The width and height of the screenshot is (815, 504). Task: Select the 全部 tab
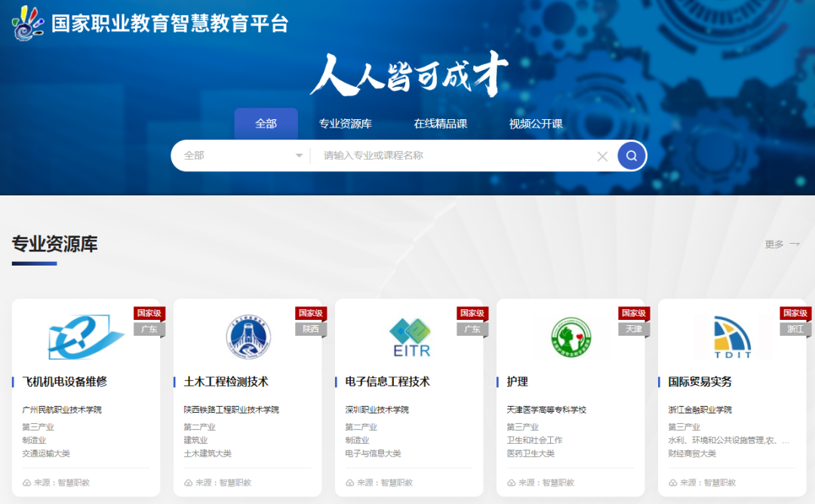pyautogui.click(x=266, y=124)
